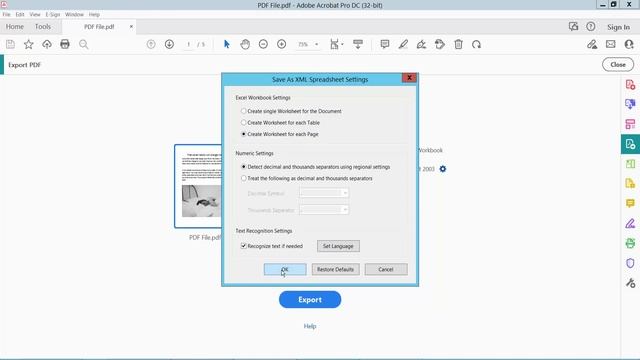640x360 pixels.
Task: Open the Fill & Sign sidebar tool
Action: 630,223
